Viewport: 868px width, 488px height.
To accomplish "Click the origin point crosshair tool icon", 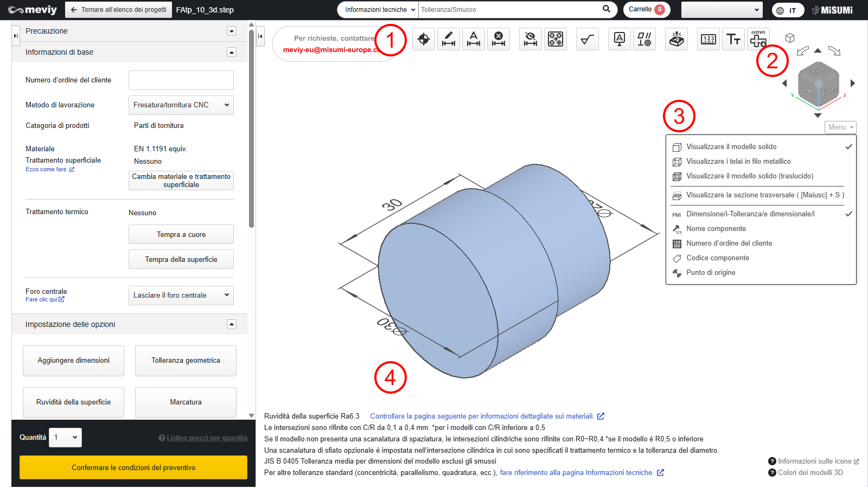I will (x=424, y=39).
